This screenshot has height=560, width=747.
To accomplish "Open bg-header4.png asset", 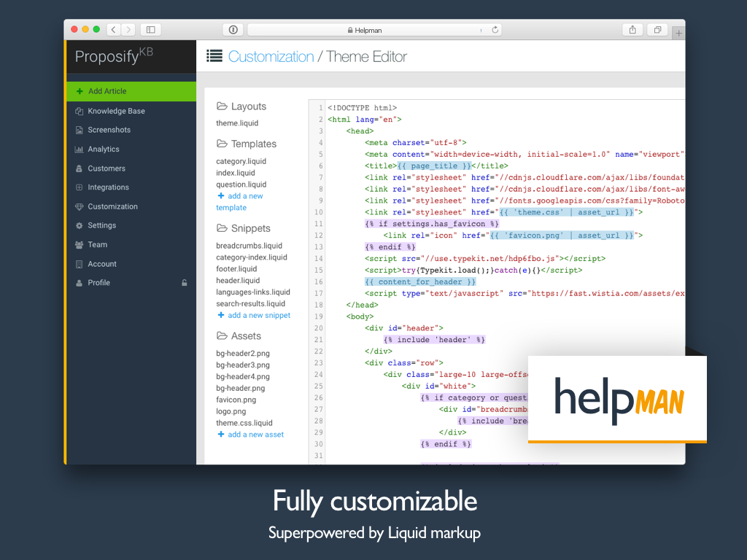I will pyautogui.click(x=243, y=377).
